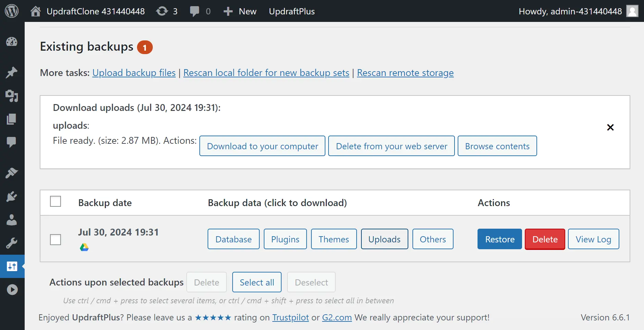Open the updates icon showing 3
644x330 pixels.
click(x=162, y=11)
